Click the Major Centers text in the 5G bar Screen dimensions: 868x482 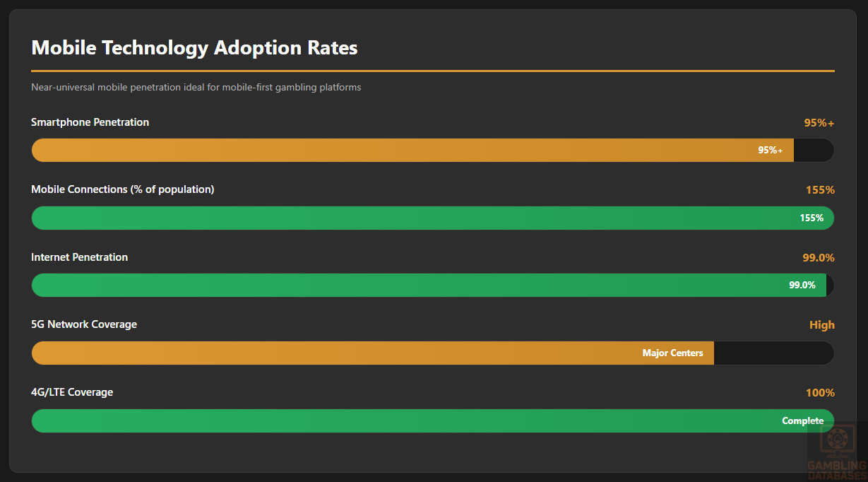coord(672,353)
